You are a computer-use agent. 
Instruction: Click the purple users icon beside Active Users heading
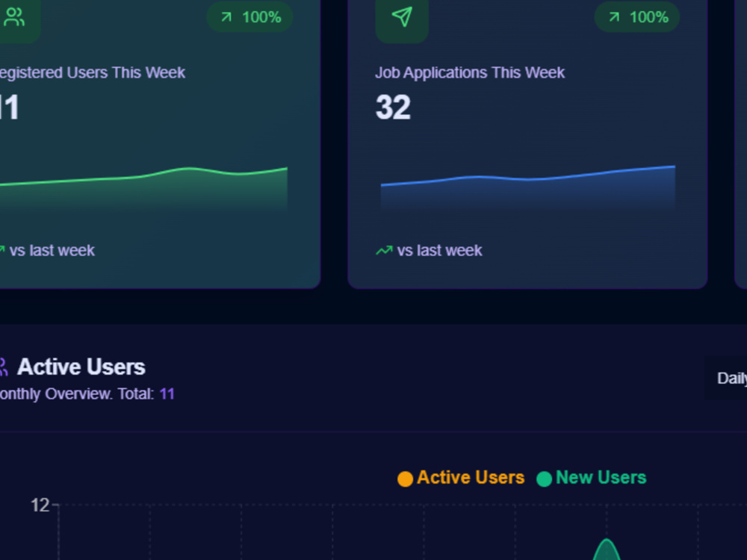point(3,367)
